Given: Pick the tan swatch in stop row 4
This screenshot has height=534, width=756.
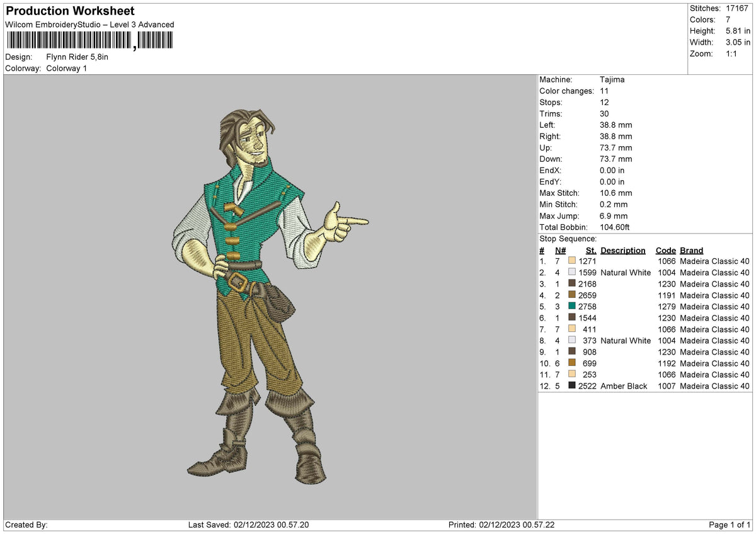Looking at the screenshot, I should coord(572,295).
